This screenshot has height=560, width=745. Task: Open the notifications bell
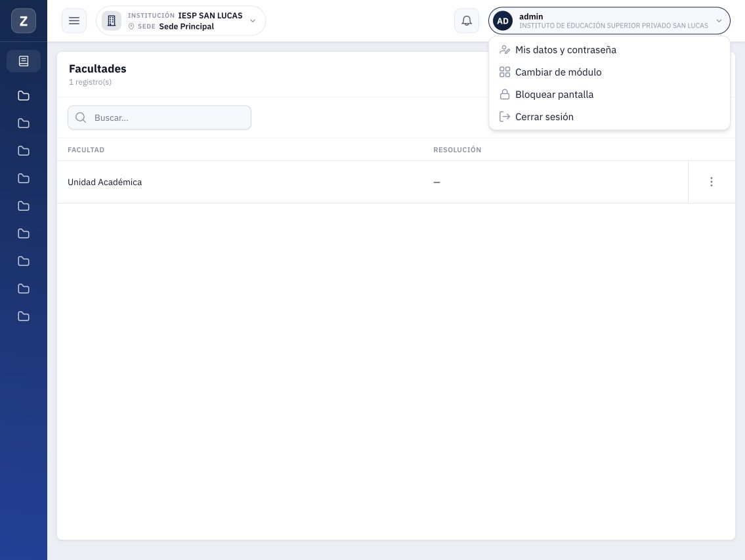[467, 21]
